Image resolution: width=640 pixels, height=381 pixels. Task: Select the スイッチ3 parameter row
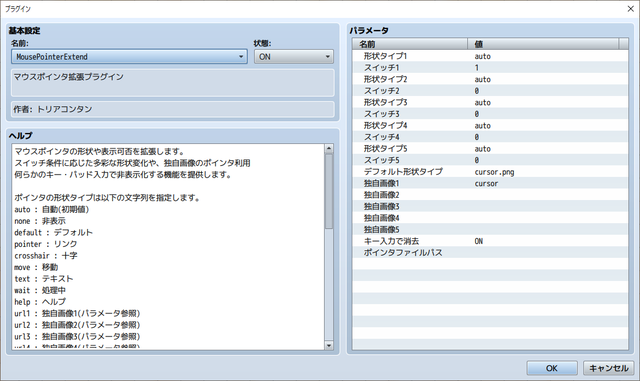click(x=490, y=114)
